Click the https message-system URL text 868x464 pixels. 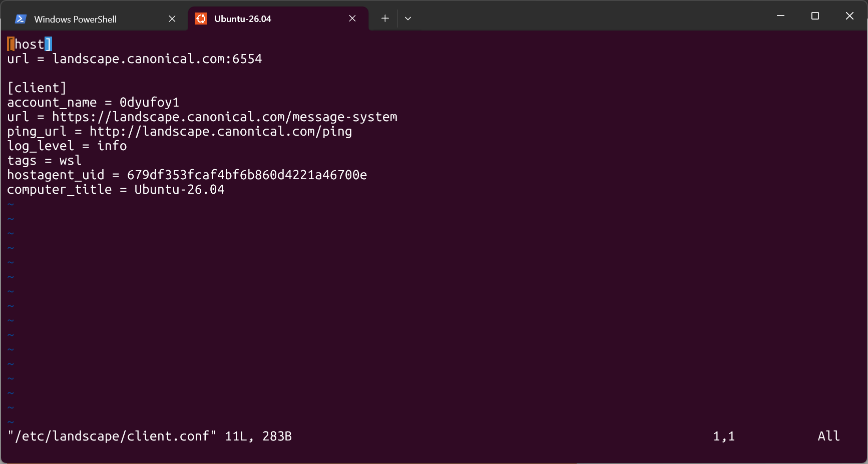(x=225, y=117)
